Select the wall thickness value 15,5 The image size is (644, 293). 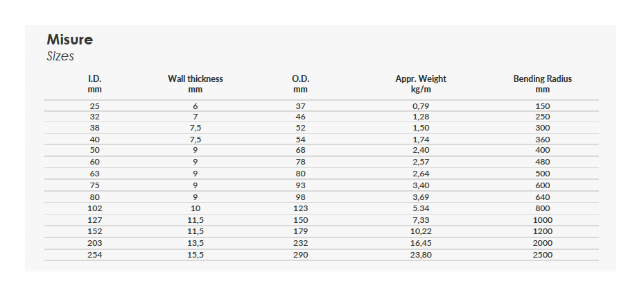(x=195, y=254)
